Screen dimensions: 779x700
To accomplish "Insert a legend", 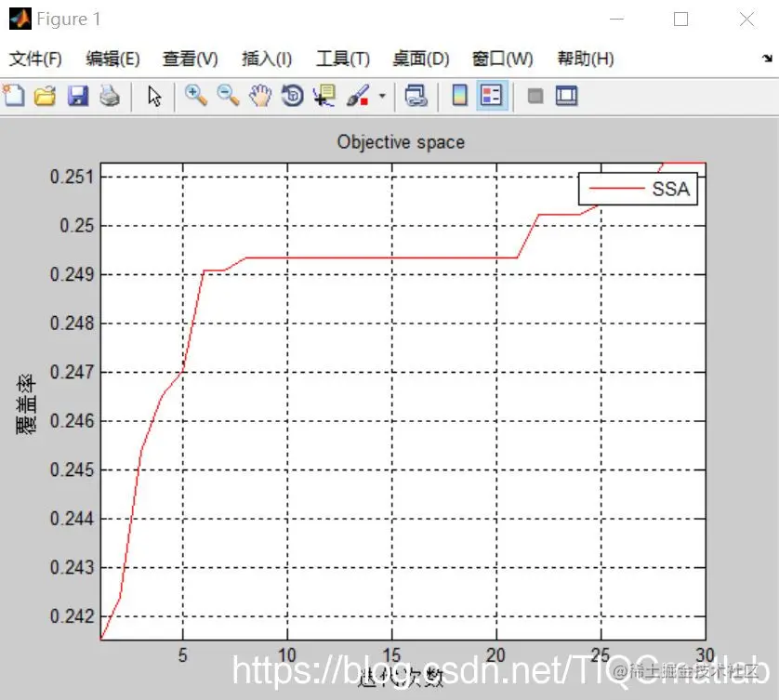I will (x=492, y=95).
